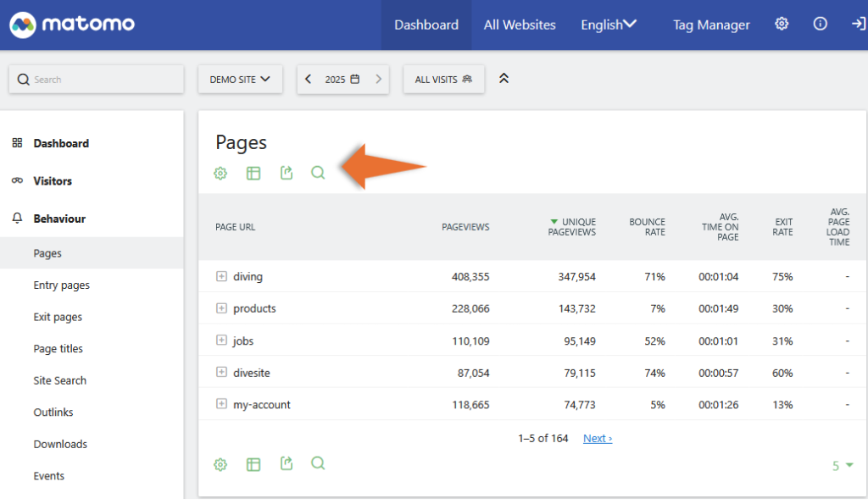
Task: Open the Entry pages submenu item
Action: click(61, 285)
